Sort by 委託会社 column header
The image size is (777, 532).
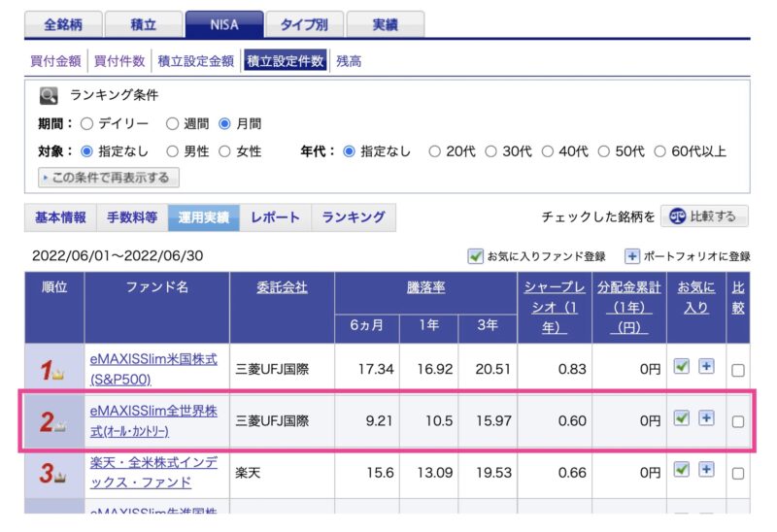pos(282,287)
